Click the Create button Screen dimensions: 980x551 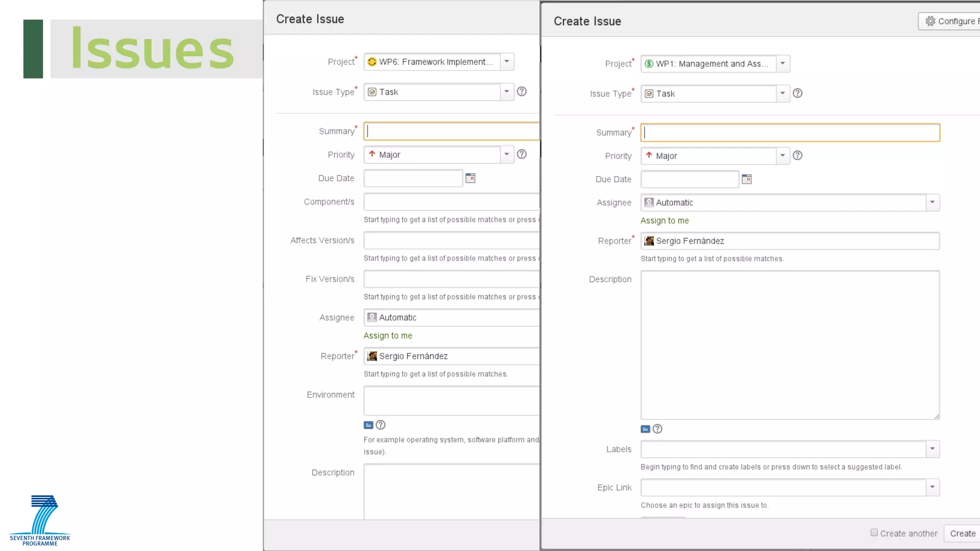[962, 533]
